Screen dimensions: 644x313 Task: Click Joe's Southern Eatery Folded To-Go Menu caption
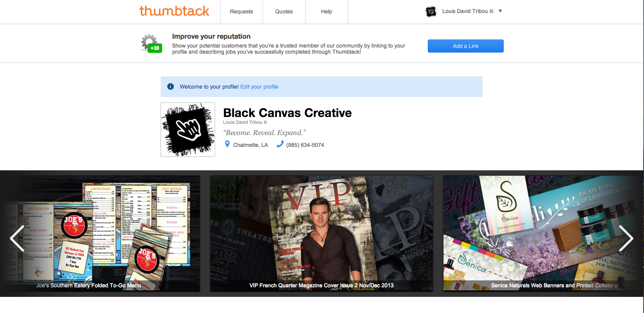coord(89,285)
